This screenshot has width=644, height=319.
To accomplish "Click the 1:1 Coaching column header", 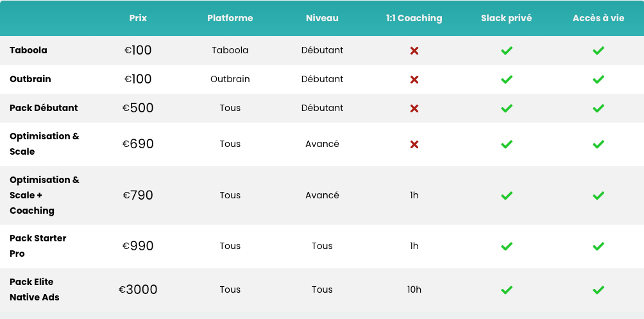I will tap(414, 18).
